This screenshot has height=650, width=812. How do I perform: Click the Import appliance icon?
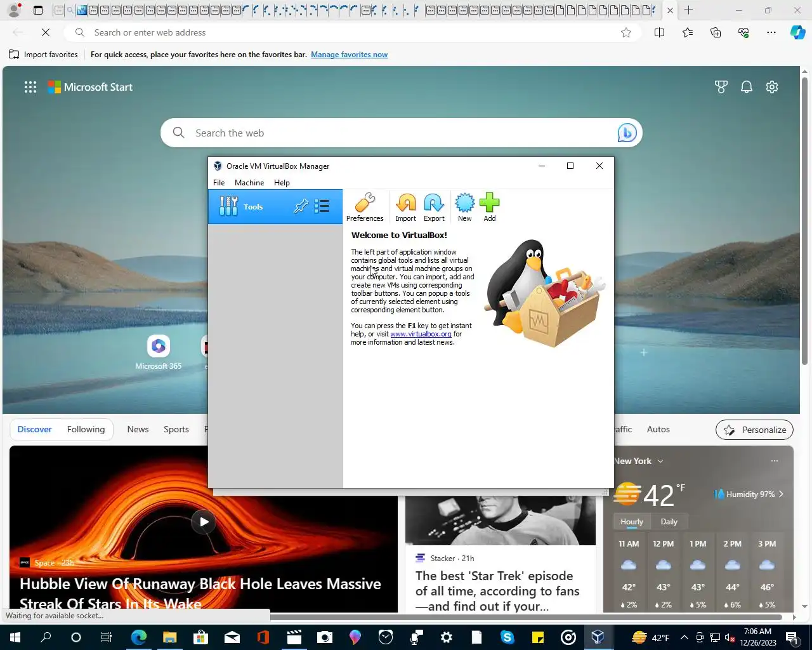click(405, 207)
